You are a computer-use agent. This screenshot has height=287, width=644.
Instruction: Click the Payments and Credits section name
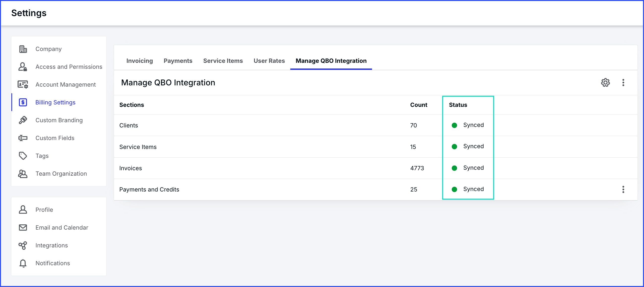(x=149, y=189)
